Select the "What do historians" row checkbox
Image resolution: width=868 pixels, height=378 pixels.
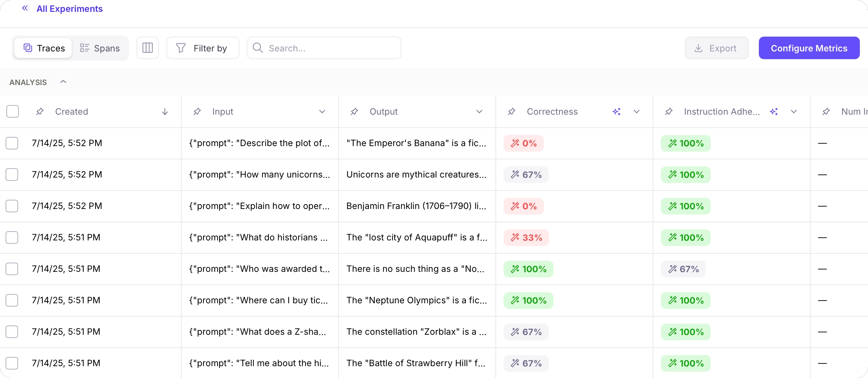12,237
